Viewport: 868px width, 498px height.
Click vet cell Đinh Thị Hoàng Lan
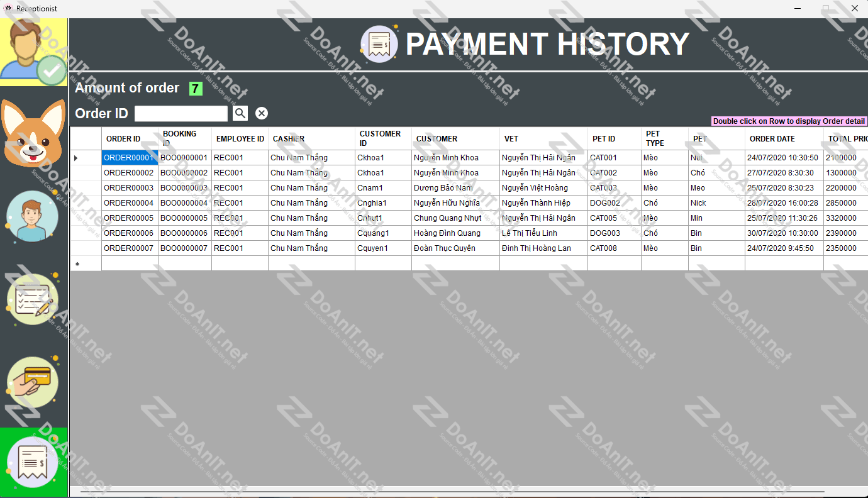[x=543, y=248]
